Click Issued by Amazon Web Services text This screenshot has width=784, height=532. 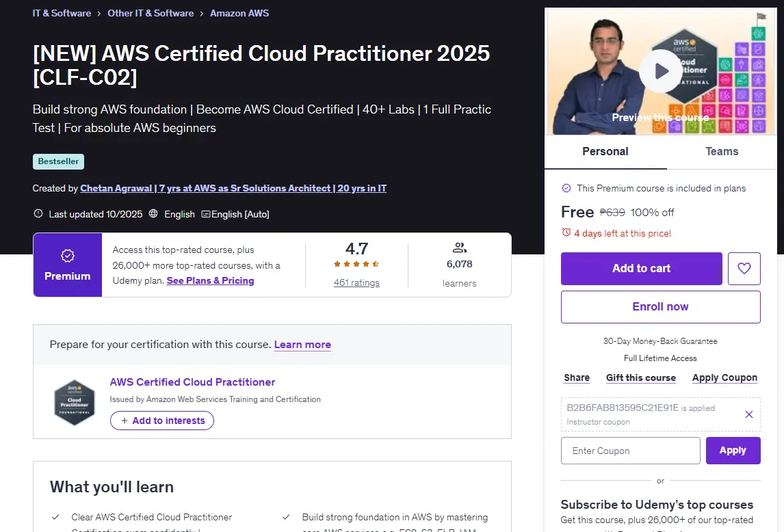(x=215, y=399)
